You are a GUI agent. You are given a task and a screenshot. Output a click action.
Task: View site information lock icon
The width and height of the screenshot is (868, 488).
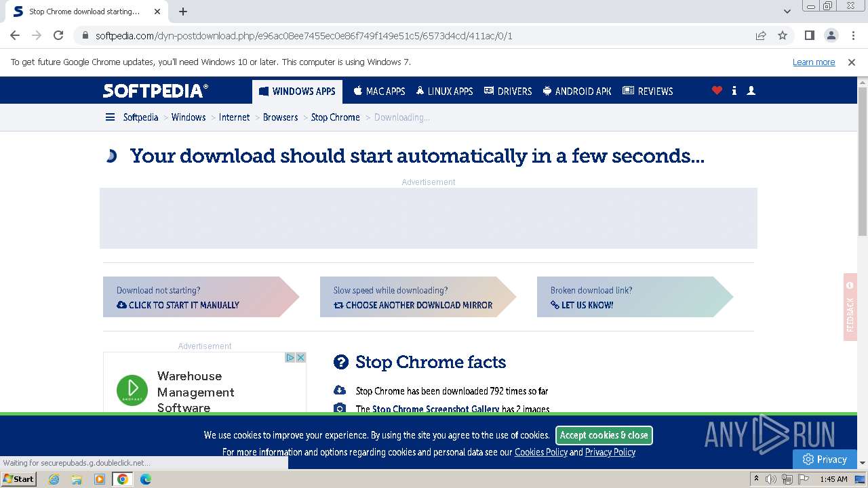point(85,35)
